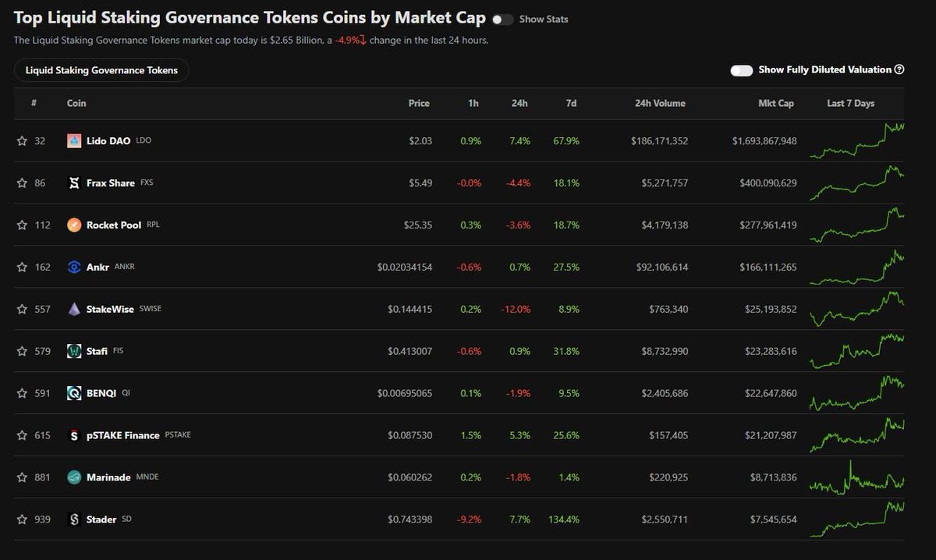Image resolution: width=936 pixels, height=560 pixels.
Task: Click StakeWise 24h change -12.0%
Action: tap(516, 310)
